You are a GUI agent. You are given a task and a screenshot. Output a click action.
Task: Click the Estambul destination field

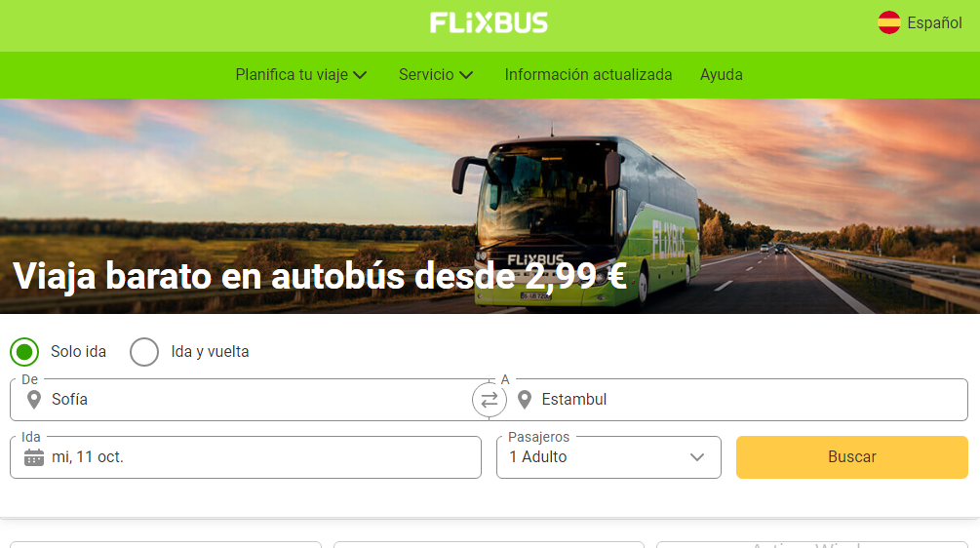(728, 399)
